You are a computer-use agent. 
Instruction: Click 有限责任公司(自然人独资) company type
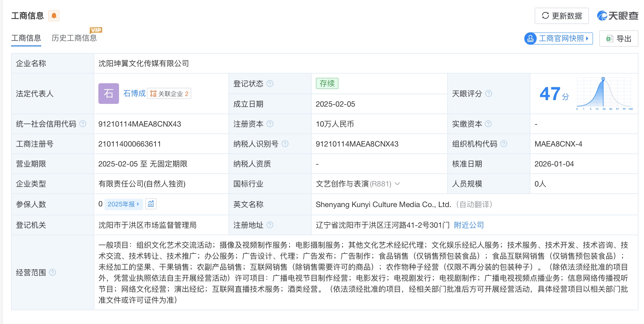[x=142, y=184]
